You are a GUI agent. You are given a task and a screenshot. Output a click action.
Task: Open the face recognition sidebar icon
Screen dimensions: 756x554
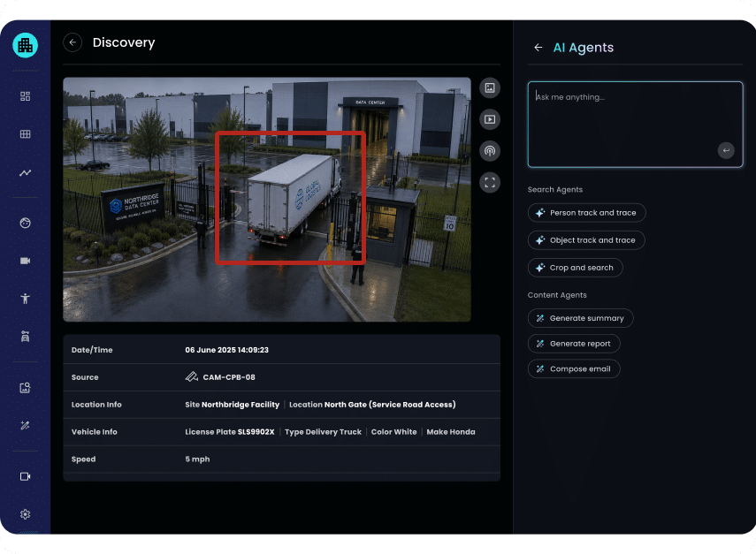(x=25, y=223)
